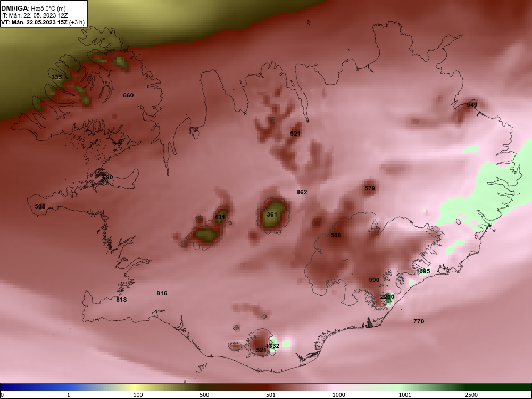Click the 361 value on the central glacier
532x399 pixels.
(272, 214)
